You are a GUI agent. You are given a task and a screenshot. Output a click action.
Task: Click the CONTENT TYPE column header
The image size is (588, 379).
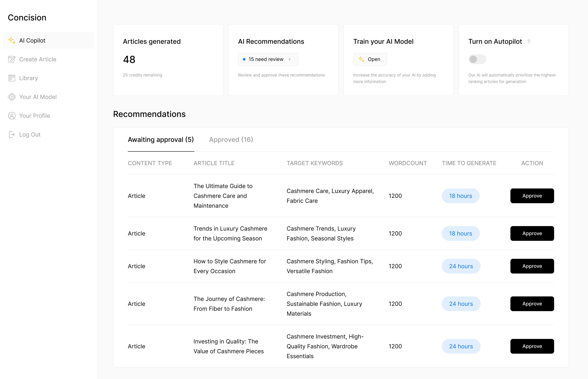click(x=150, y=163)
